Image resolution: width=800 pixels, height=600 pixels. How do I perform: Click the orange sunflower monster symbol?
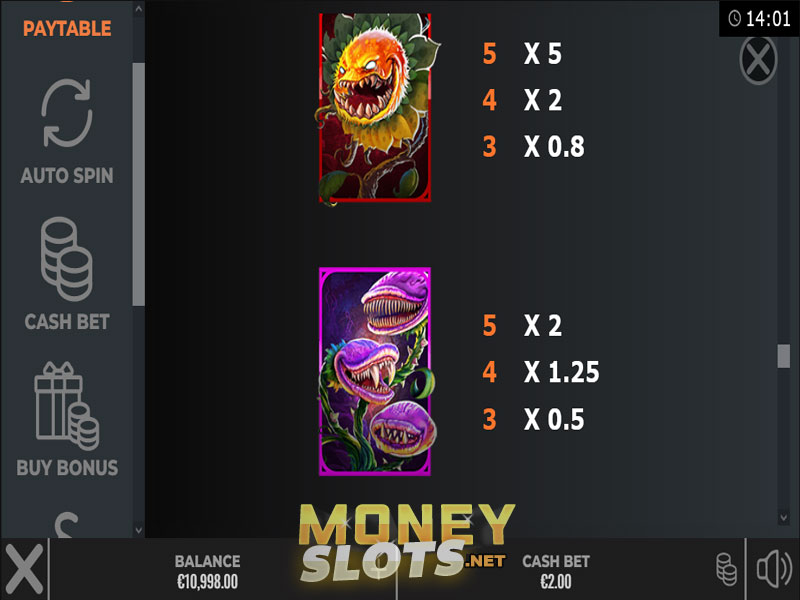point(376,108)
